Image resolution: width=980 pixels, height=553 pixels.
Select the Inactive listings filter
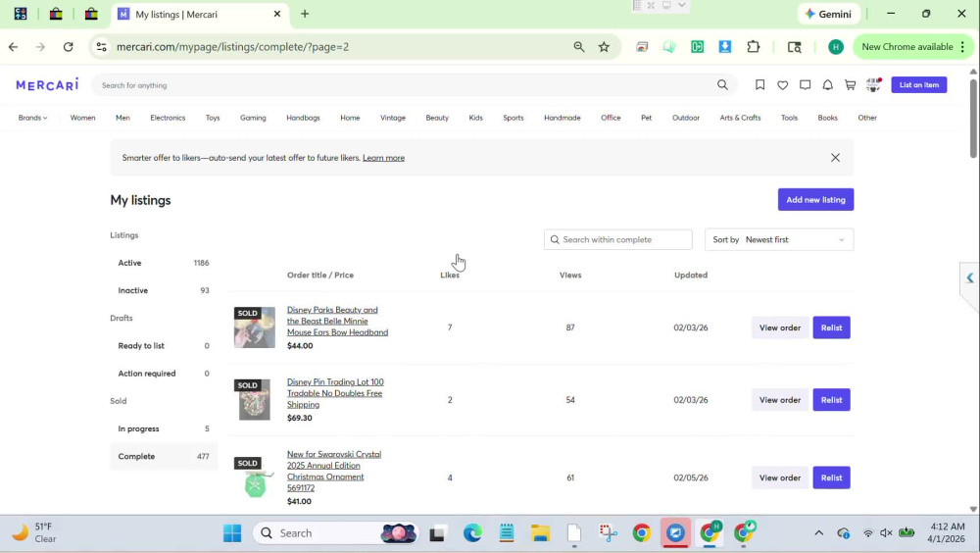(164, 290)
